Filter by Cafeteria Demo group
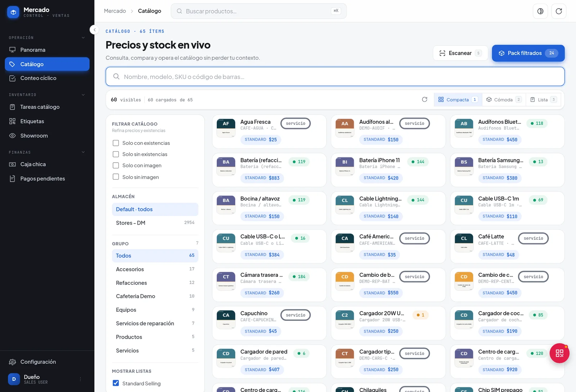The width and height of the screenshot is (576, 392). [155, 296]
